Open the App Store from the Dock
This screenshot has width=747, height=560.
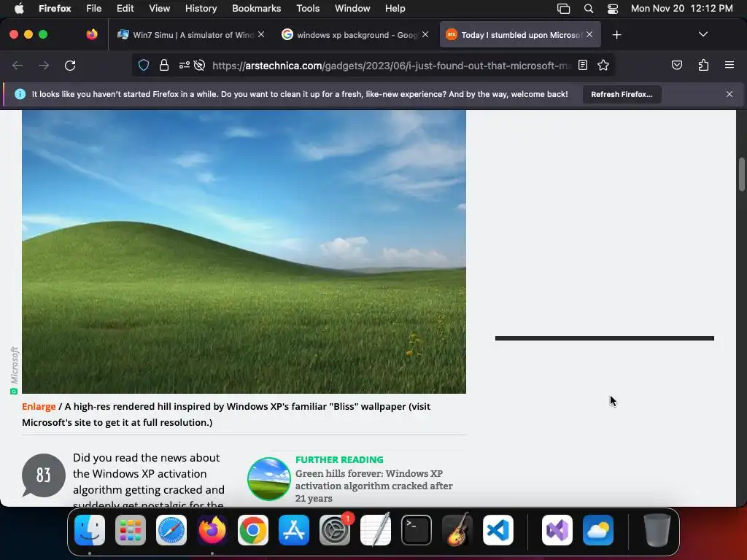294,529
